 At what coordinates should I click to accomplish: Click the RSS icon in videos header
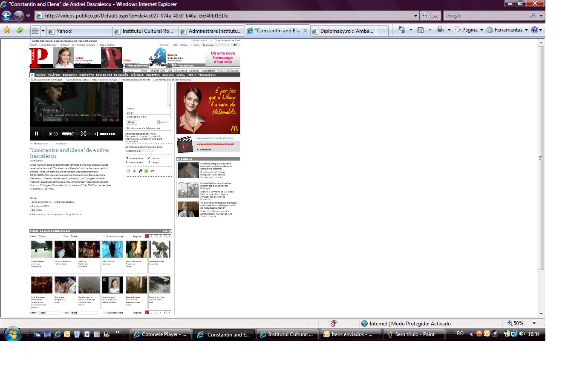(x=170, y=231)
